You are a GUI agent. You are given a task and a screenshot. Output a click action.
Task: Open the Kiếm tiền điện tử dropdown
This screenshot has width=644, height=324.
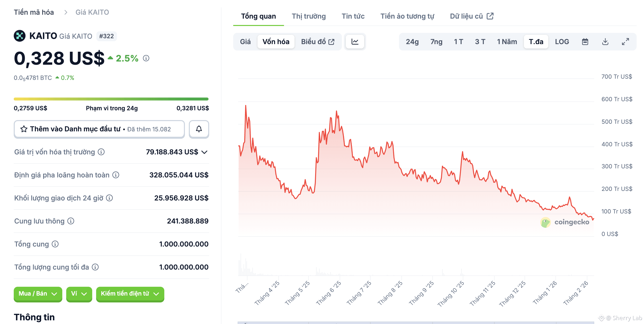coord(130,294)
